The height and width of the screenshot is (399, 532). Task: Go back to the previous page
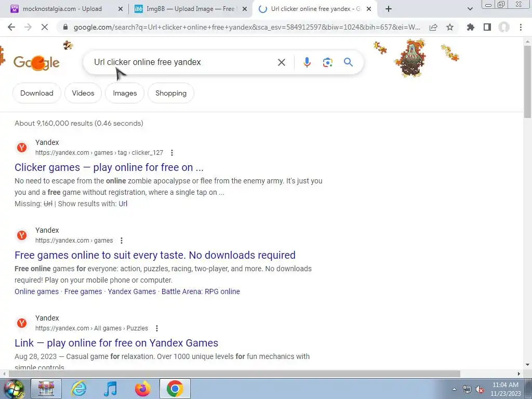click(11, 27)
